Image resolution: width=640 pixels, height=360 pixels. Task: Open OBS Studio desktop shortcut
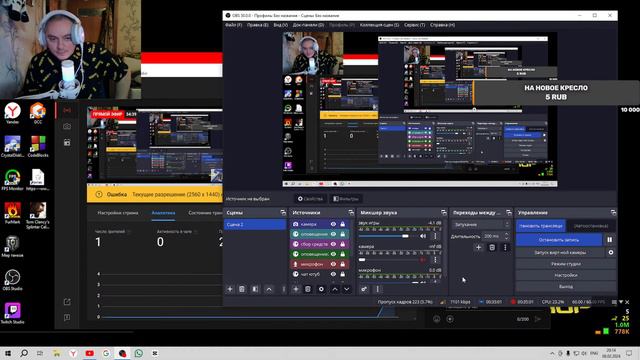coord(12,280)
